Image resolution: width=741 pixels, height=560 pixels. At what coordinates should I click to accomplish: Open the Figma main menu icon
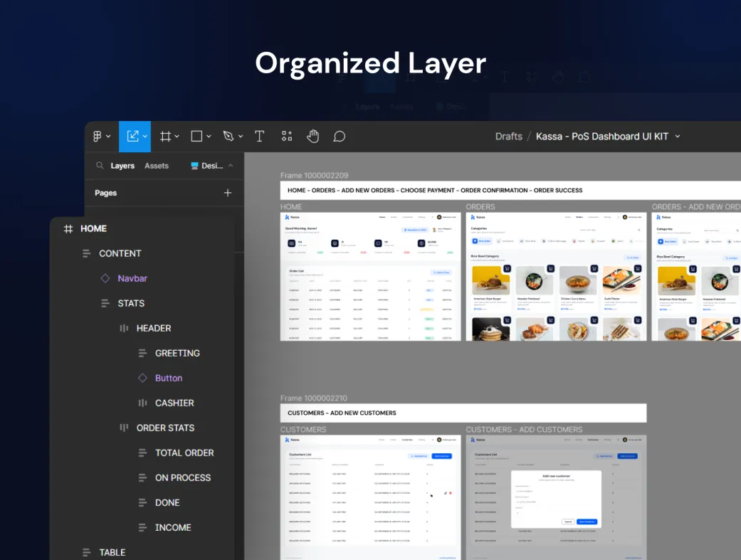point(98,137)
